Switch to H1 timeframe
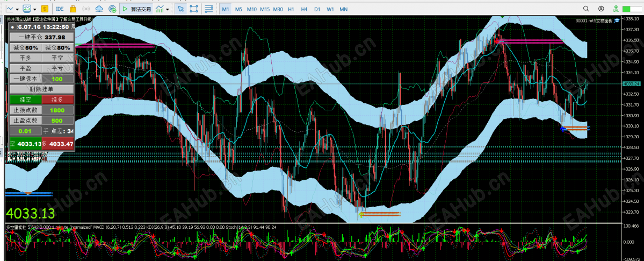Image resolution: width=644 pixels, height=261 pixels. click(x=291, y=9)
